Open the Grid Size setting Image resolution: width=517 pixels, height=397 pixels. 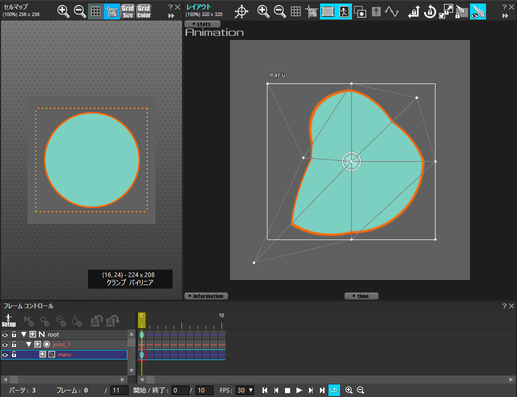(128, 11)
